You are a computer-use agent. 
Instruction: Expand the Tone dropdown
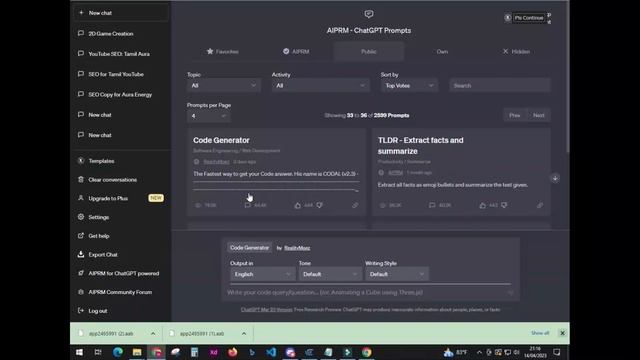tap(330, 274)
